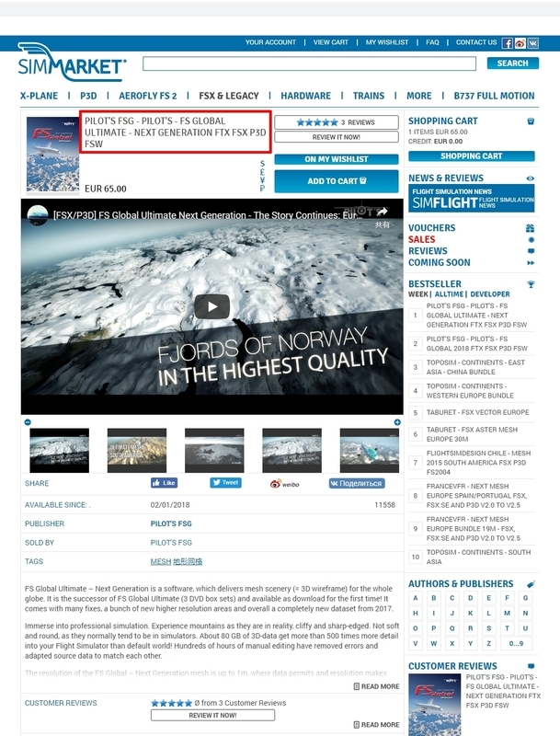Open the Weibo icon in the header
This screenshot has width=560, height=736.
pyautogui.click(x=520, y=43)
